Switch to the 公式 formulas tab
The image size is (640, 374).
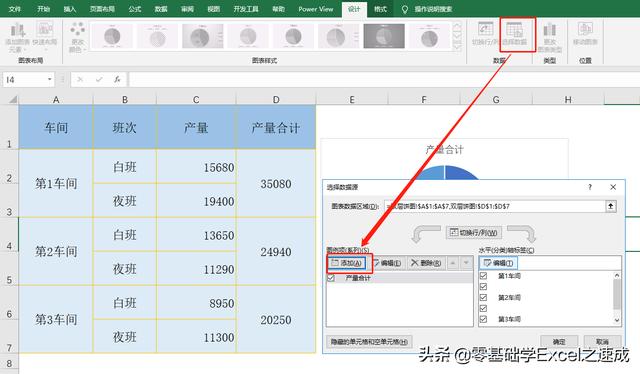click(135, 9)
